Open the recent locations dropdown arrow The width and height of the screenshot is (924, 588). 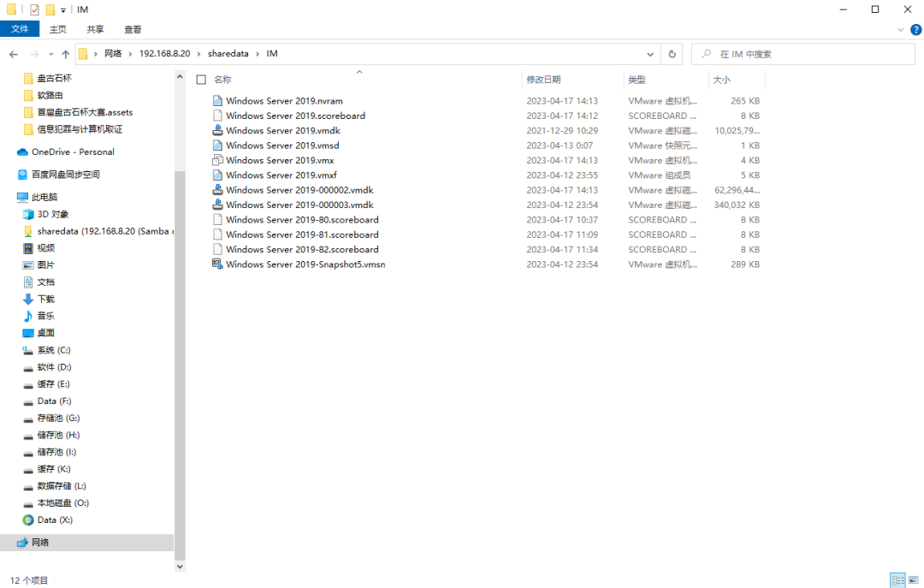tap(51, 54)
